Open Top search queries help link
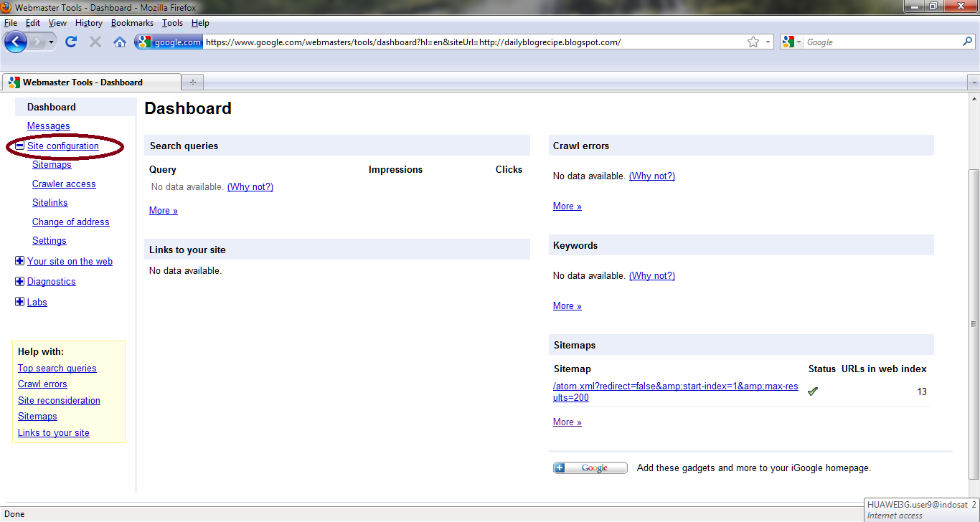The width and height of the screenshot is (980, 522). tap(57, 369)
